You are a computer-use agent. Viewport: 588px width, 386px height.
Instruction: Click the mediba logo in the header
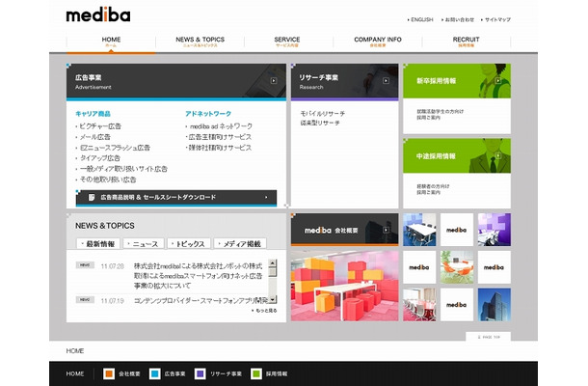pos(98,14)
